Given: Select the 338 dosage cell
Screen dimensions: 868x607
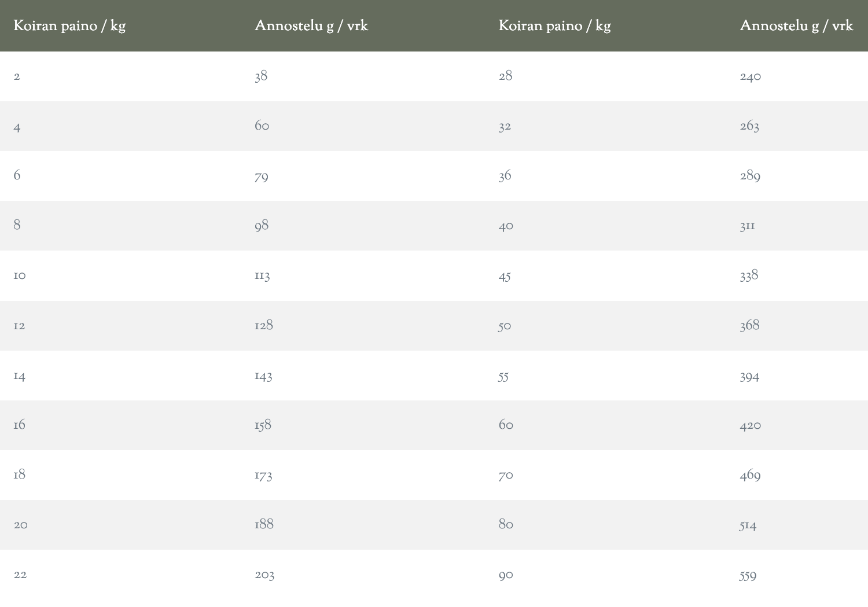Looking at the screenshot, I should pos(749,275).
